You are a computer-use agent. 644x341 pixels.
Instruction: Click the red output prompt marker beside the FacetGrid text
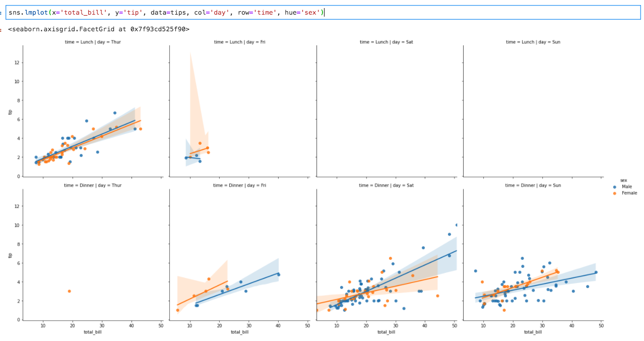click(2, 30)
